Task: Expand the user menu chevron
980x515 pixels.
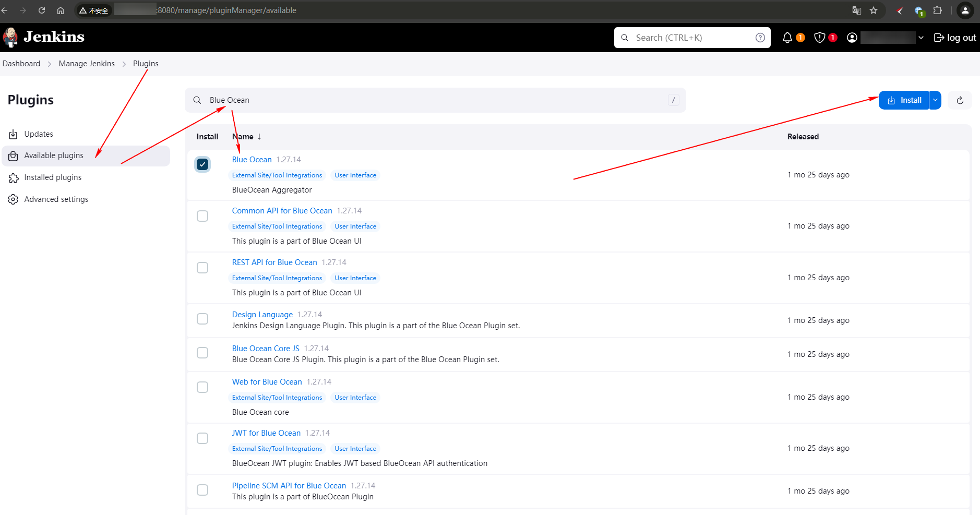Action: pos(921,38)
